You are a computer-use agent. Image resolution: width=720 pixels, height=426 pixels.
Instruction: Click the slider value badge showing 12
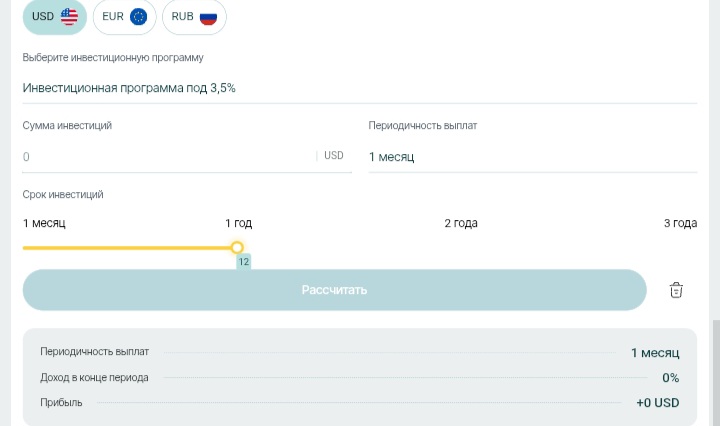(243, 262)
